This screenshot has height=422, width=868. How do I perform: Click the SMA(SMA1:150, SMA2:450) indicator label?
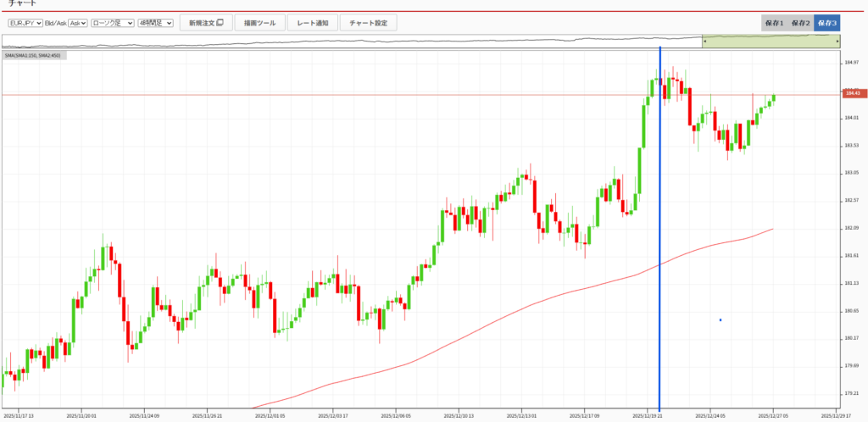pos(36,55)
